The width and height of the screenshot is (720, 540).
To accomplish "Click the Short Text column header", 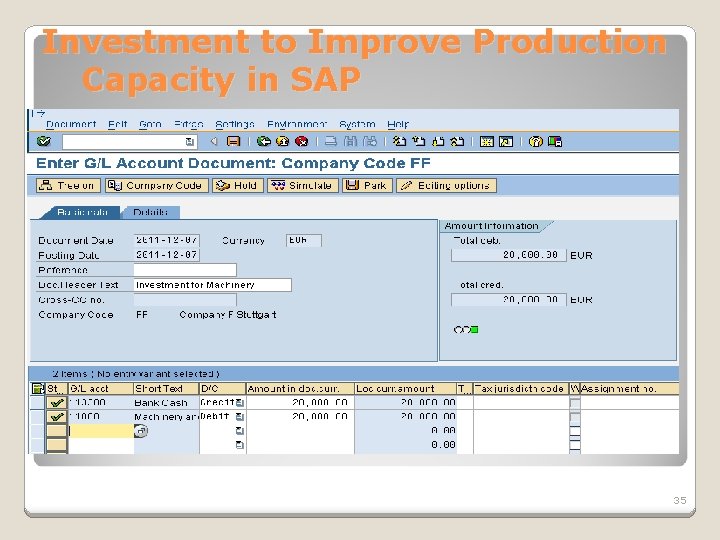I will [166, 388].
